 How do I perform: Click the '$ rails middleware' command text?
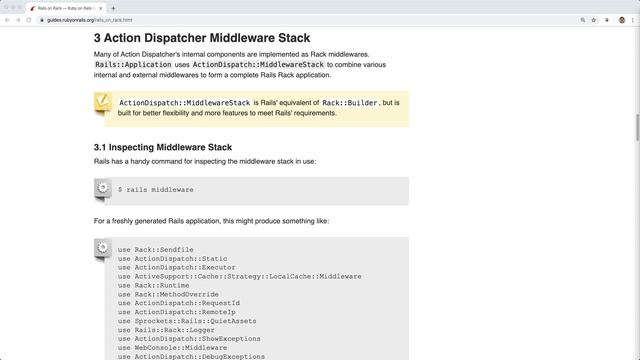156,190
